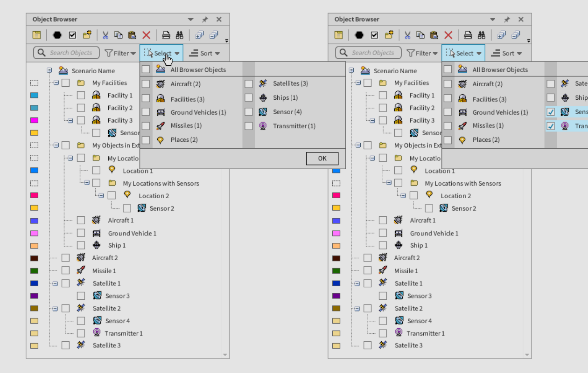The image size is (588, 373).
Task: Click Ship 1 icon in right tree
Action: click(399, 245)
